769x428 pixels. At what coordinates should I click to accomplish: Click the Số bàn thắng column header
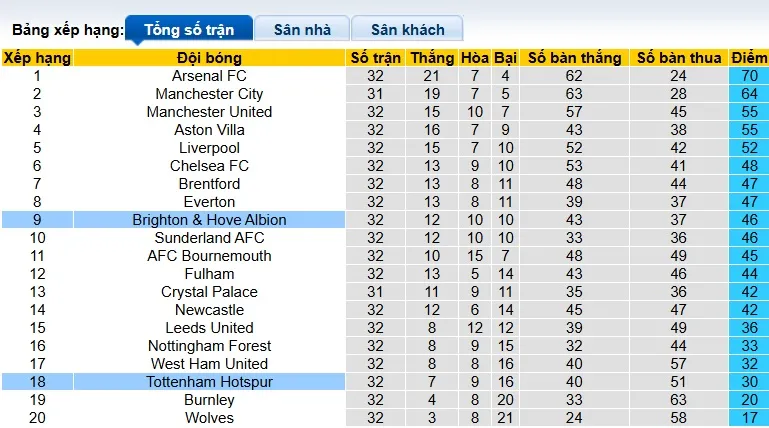(x=573, y=58)
